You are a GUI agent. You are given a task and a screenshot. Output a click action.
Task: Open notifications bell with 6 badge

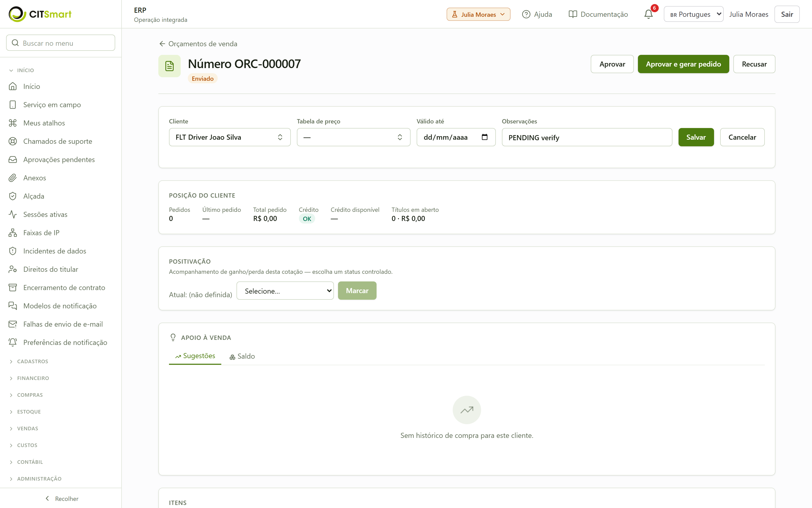[649, 14]
